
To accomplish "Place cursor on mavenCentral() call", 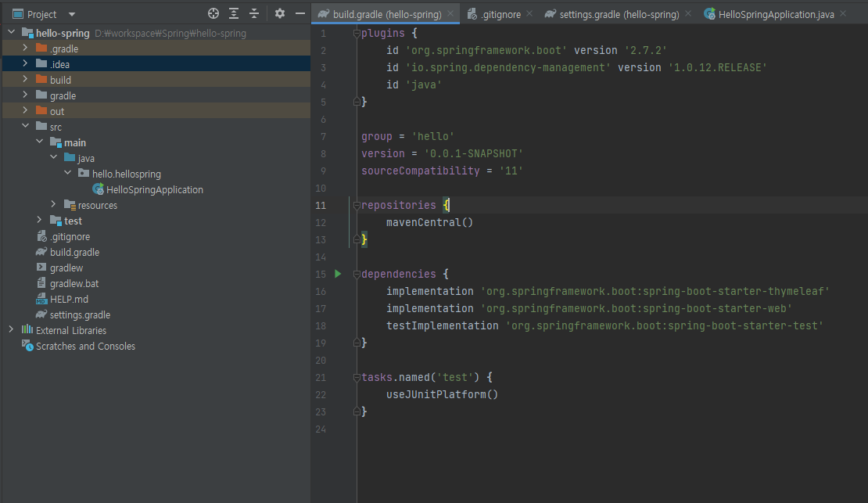I will click(x=429, y=222).
